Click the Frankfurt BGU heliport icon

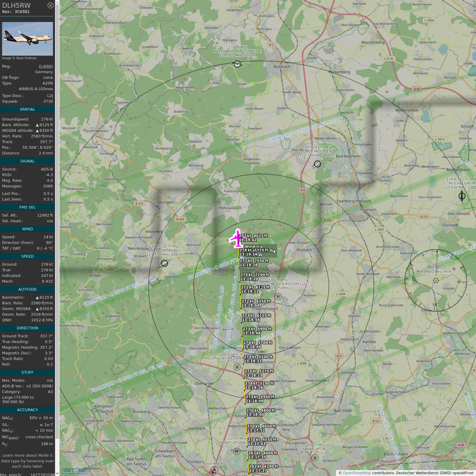pyautogui.click(x=315, y=458)
